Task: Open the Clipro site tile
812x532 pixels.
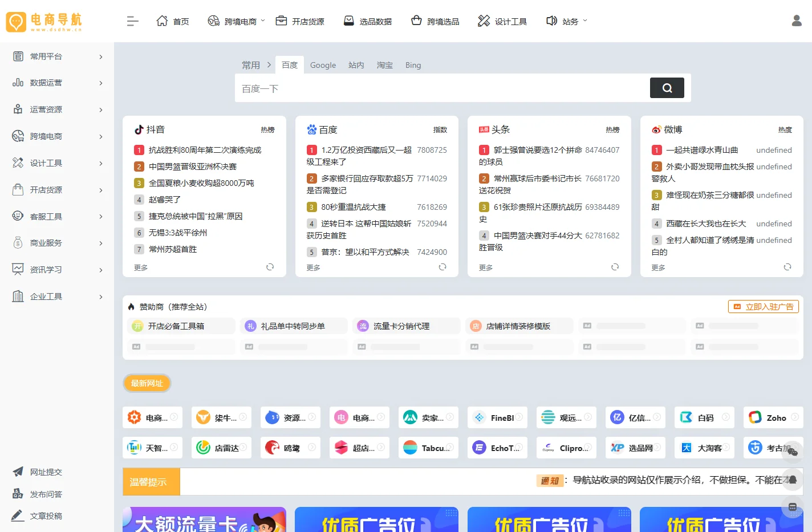Action: [x=566, y=448]
